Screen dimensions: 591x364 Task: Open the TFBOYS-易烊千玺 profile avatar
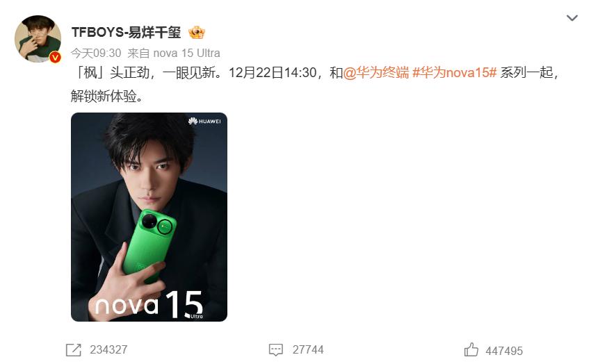tap(38, 38)
